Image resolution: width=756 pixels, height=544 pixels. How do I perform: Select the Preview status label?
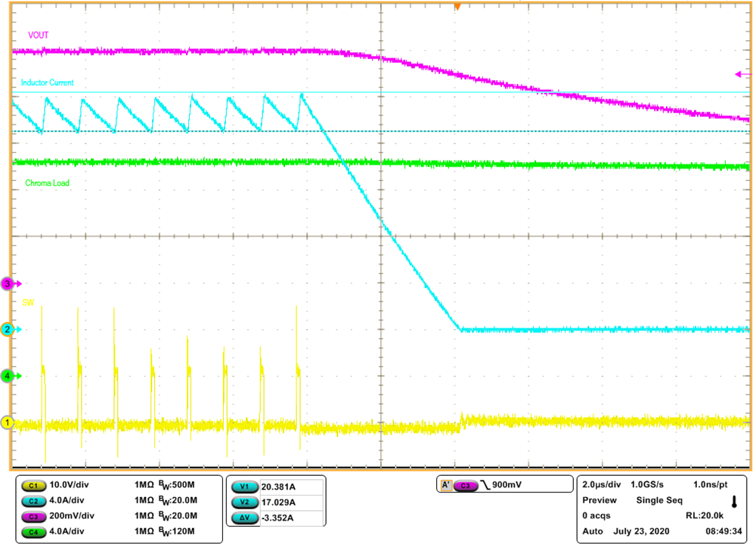pyautogui.click(x=599, y=499)
